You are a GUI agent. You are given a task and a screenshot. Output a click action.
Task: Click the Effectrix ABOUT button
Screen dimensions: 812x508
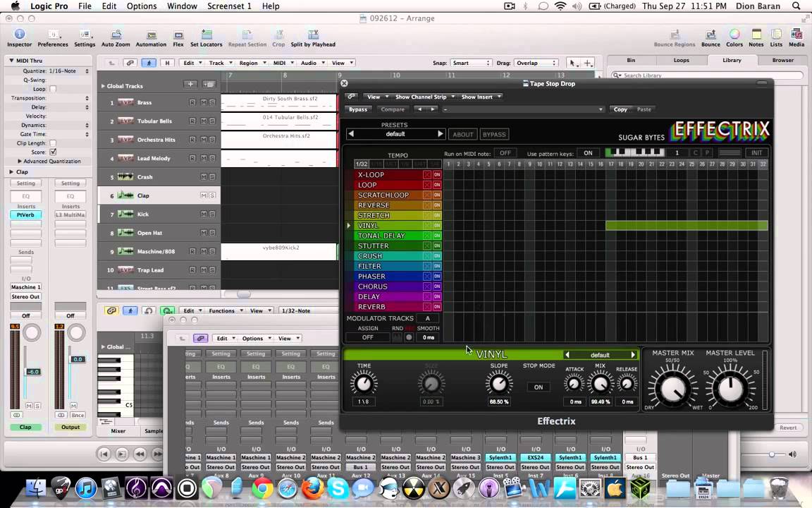point(463,134)
